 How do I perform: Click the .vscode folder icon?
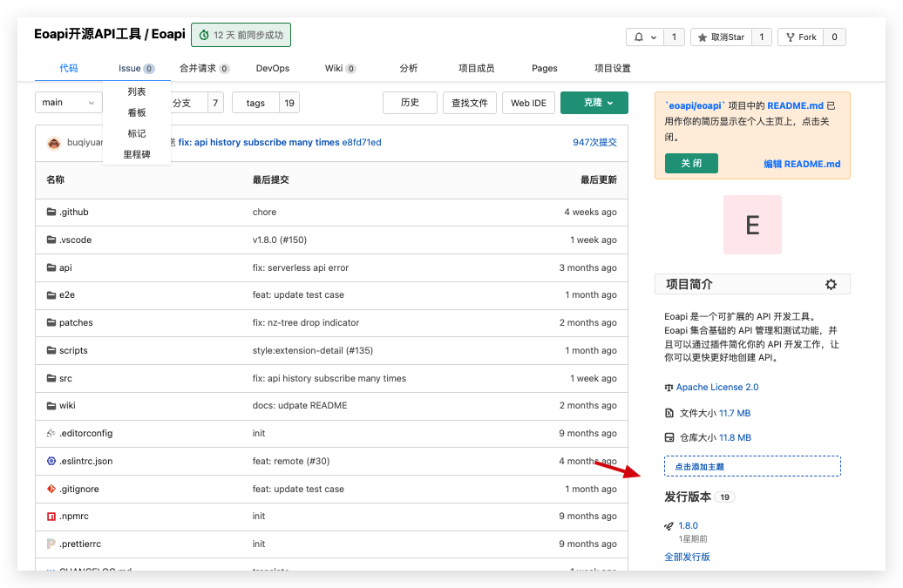pos(51,240)
